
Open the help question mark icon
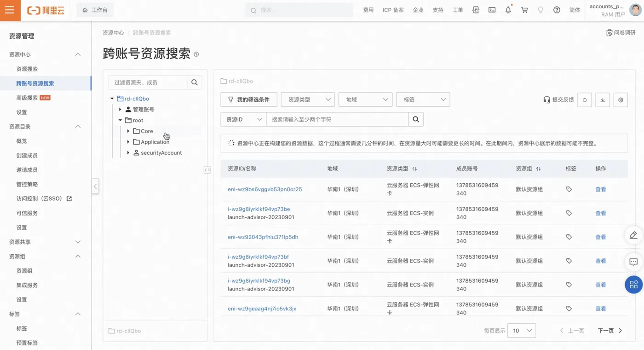[557, 10]
